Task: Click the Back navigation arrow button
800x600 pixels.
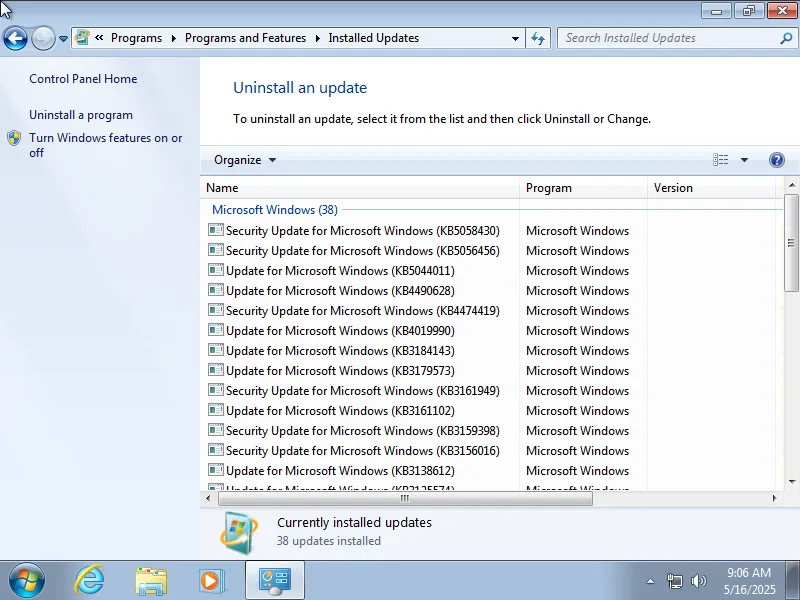Action: 15,38
